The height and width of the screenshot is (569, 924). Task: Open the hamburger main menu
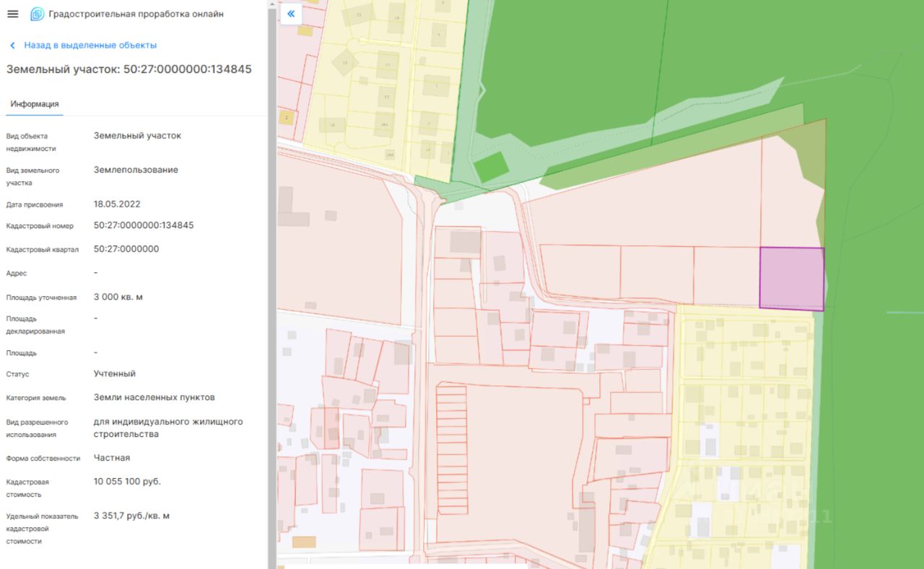pyautogui.click(x=13, y=14)
